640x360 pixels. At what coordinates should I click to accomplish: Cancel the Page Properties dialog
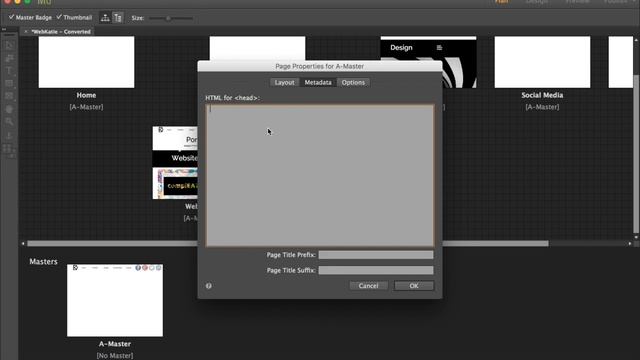369,286
